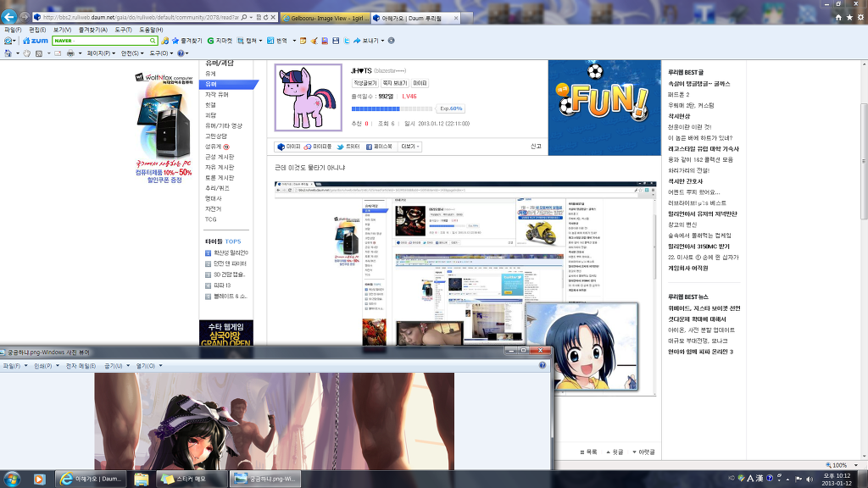Viewport: 868px width, 488px height.
Task: Click the 신고 report link
Action: (x=535, y=147)
